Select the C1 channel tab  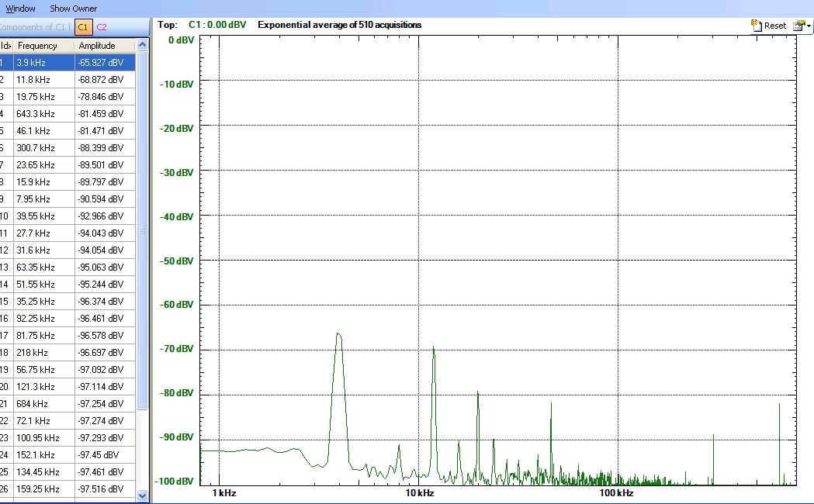tap(83, 27)
